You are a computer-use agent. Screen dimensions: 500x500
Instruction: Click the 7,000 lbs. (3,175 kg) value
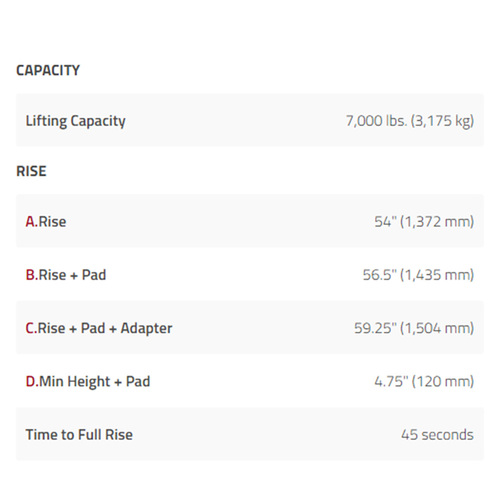point(410,121)
